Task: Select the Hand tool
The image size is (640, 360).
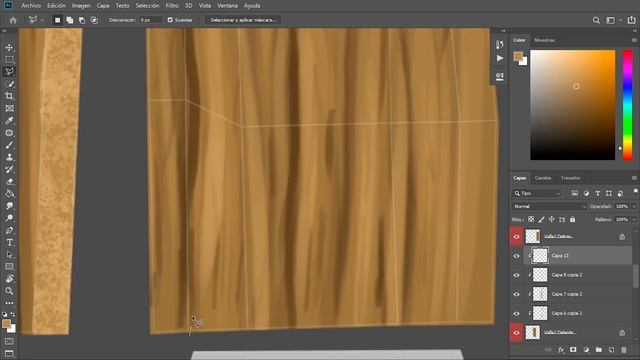Action: (x=9, y=279)
